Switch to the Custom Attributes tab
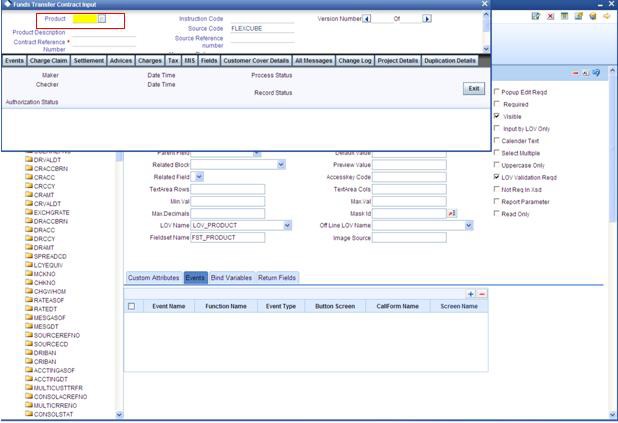618x423 pixels. point(154,278)
